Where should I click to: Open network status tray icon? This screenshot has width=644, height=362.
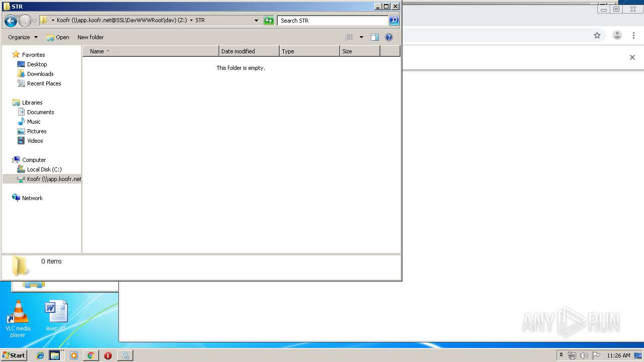[572, 355]
